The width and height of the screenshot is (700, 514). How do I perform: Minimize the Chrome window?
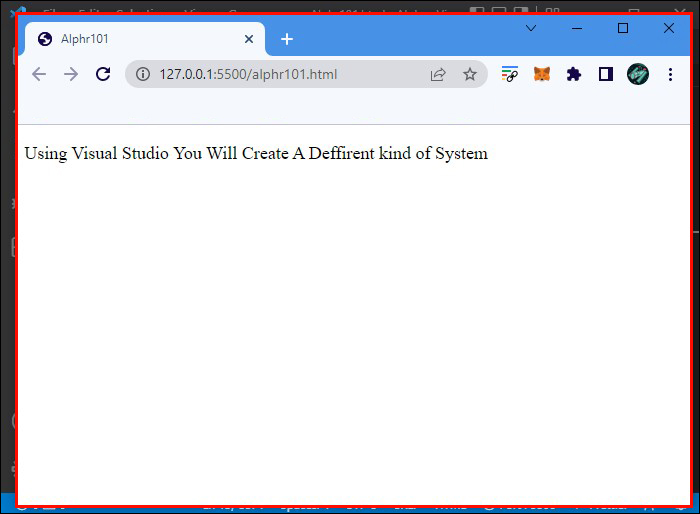577,28
